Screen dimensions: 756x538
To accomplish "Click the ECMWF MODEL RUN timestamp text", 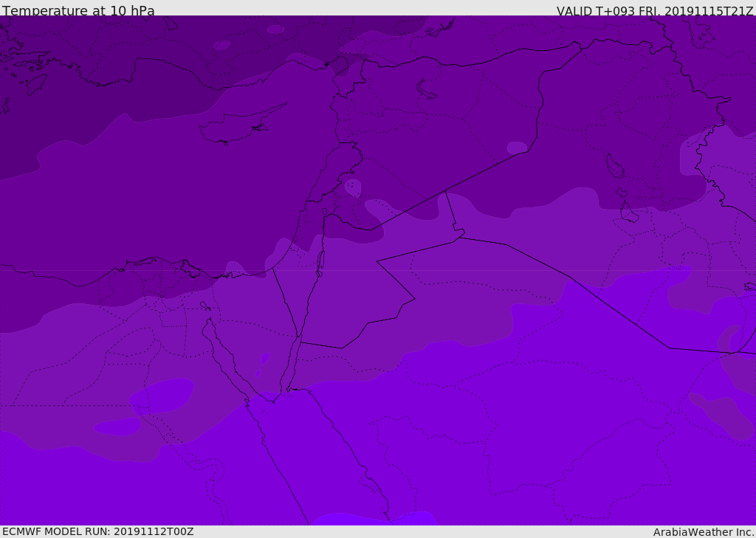I will pyautogui.click(x=97, y=531).
